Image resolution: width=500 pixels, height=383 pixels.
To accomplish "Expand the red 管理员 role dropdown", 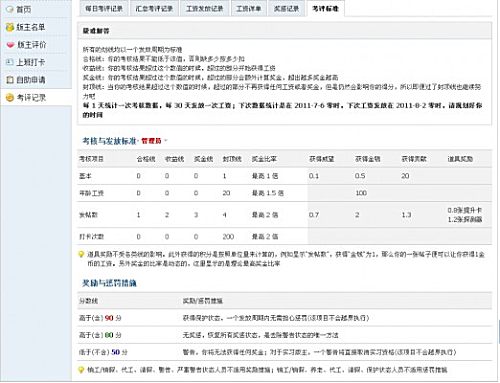I will coord(154,141).
